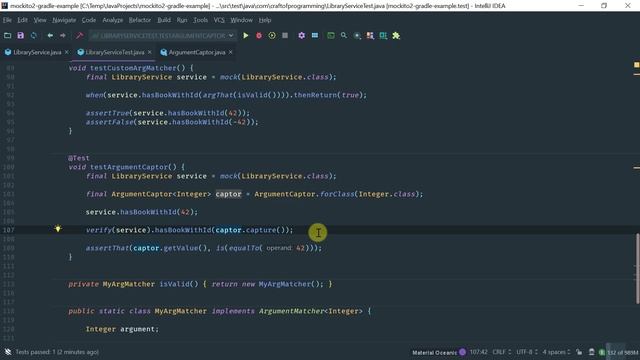
Task: Open the Build menu
Action: coord(164,20)
